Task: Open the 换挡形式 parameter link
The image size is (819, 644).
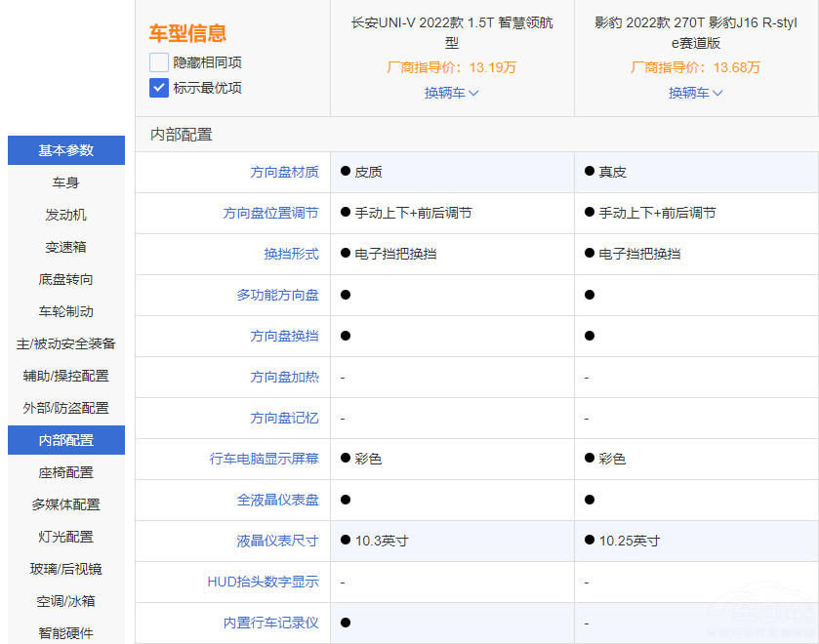Action: [291, 254]
